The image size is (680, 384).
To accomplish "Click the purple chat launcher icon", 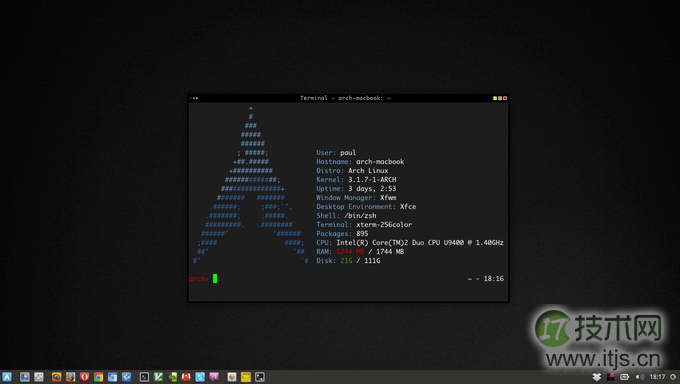I will [214, 377].
